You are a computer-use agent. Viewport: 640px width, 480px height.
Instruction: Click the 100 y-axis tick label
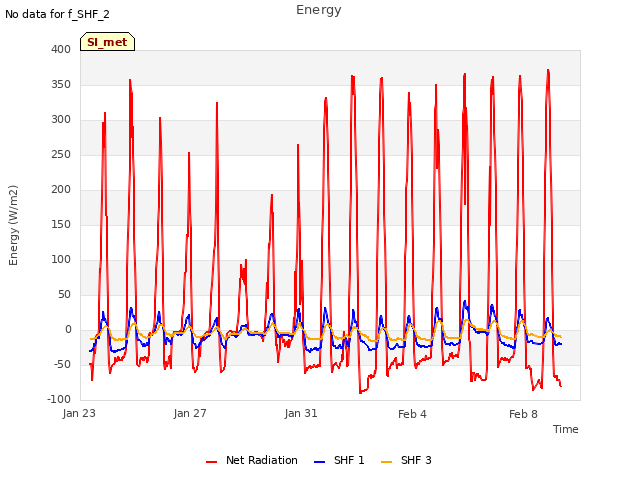click(x=61, y=260)
